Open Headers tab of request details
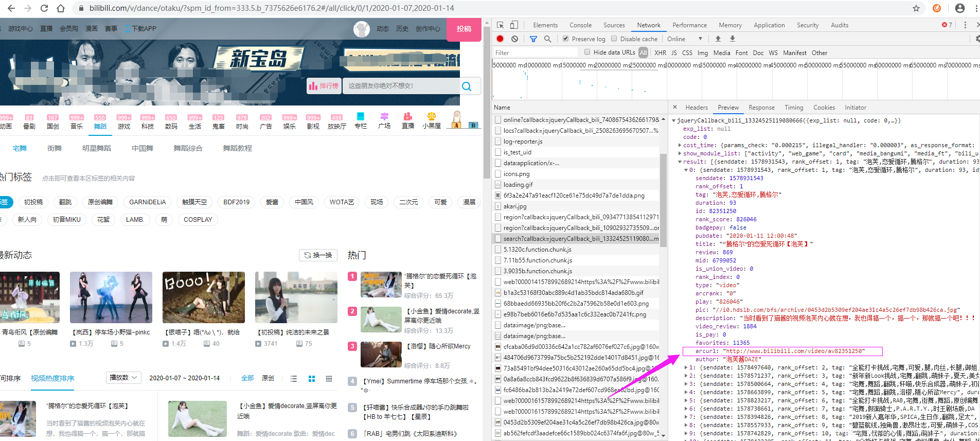The width and height of the screenshot is (980, 441). click(697, 107)
